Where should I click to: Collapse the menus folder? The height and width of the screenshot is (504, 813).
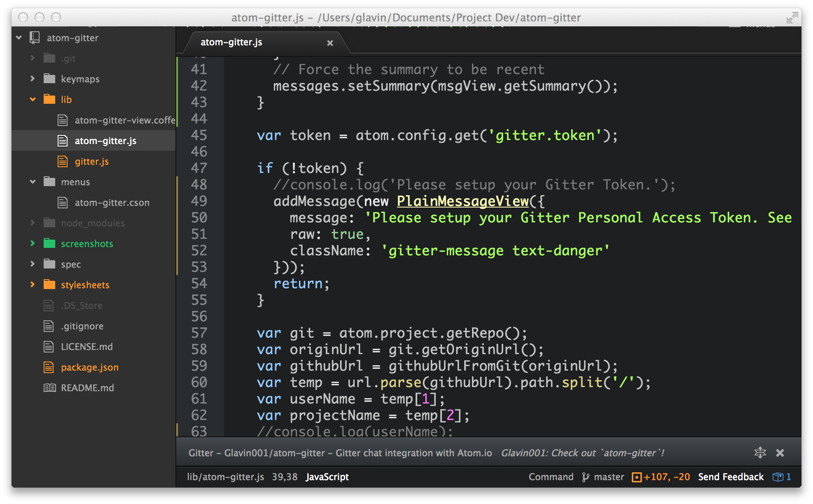[x=33, y=182]
